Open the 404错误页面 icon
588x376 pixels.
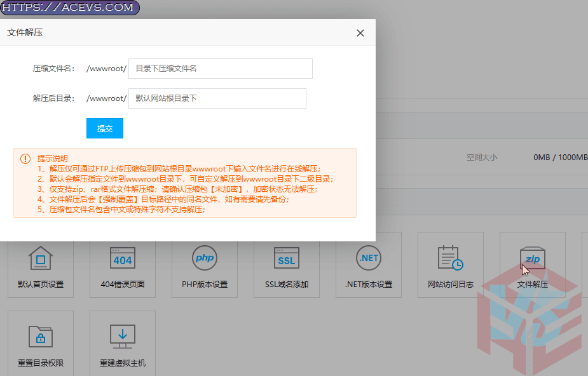(123, 258)
